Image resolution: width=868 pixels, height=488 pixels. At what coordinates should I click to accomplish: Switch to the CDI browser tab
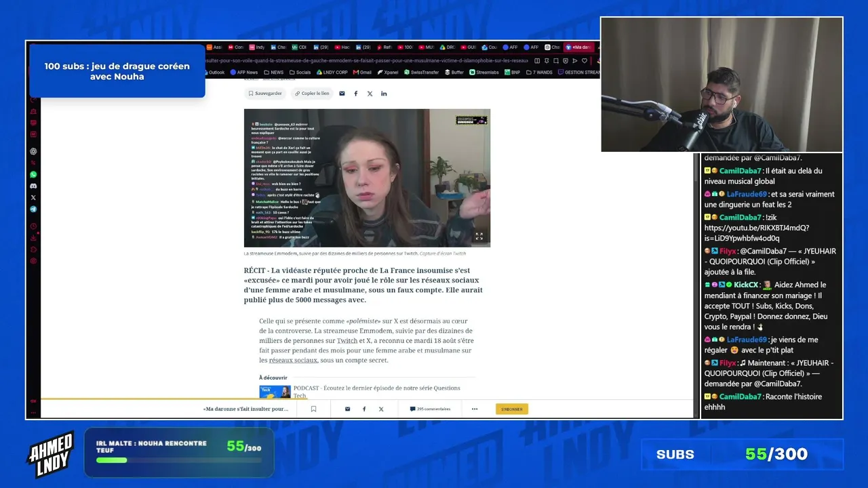[299, 47]
